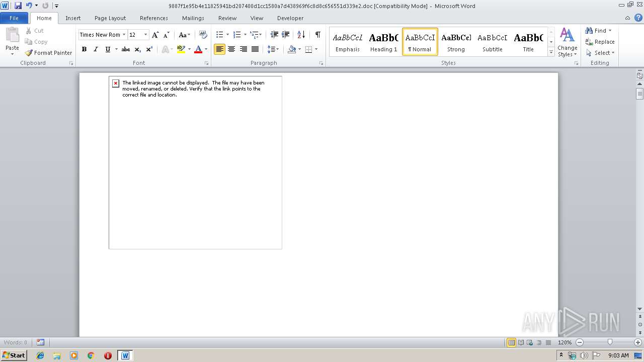Select Center alignment

231,49
